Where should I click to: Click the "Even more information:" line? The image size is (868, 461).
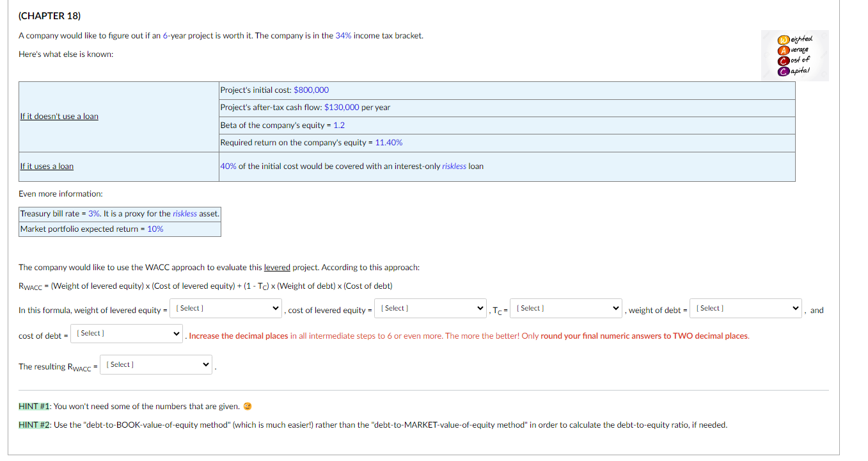point(61,194)
